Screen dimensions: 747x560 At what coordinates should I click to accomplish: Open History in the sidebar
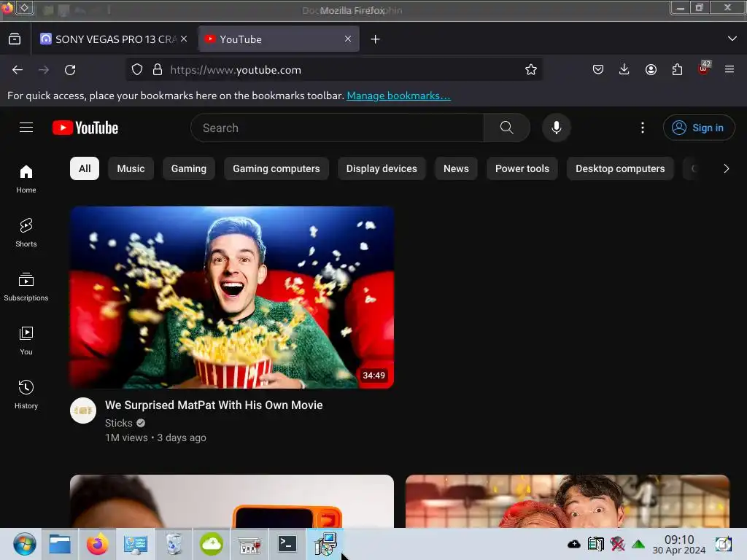click(26, 394)
